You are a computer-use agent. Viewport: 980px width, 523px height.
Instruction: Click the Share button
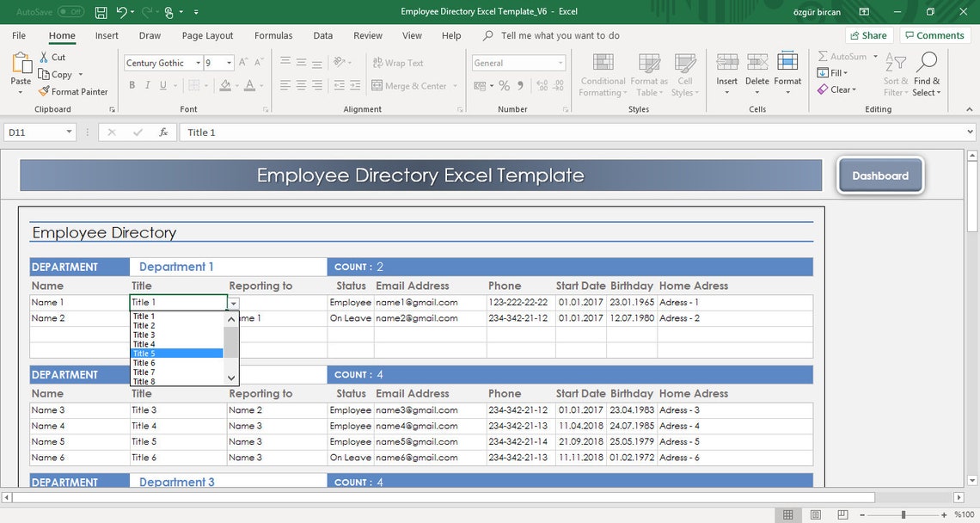coord(868,34)
